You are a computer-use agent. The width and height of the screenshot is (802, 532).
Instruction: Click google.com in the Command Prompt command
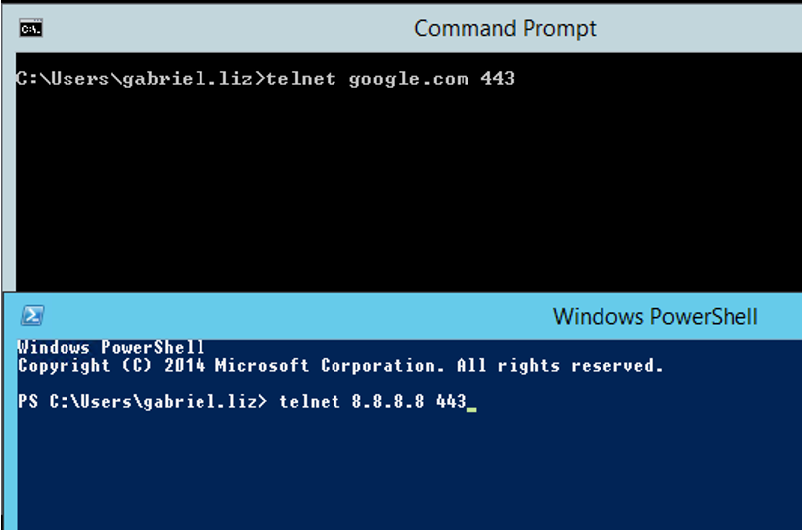pos(408,79)
